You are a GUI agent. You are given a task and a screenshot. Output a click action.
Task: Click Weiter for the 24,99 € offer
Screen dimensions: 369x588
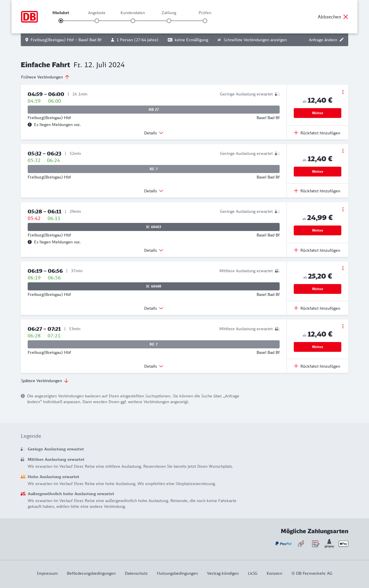click(x=317, y=230)
